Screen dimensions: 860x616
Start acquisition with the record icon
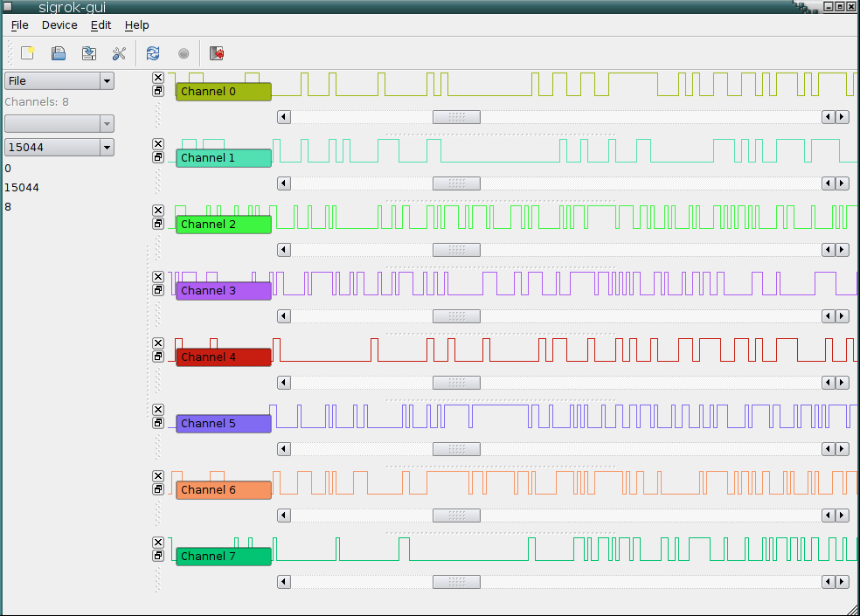[x=184, y=53]
